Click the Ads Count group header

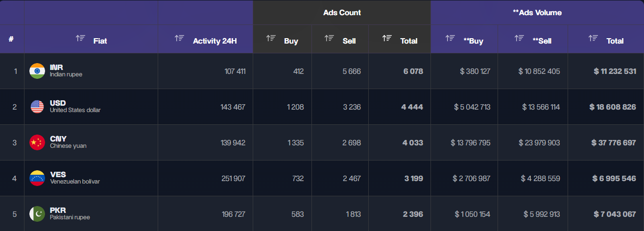342,13
